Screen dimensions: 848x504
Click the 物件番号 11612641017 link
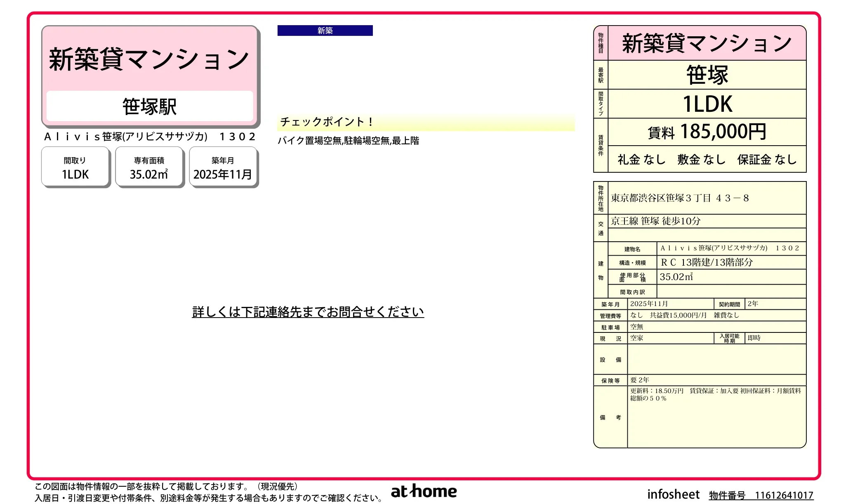tap(761, 495)
